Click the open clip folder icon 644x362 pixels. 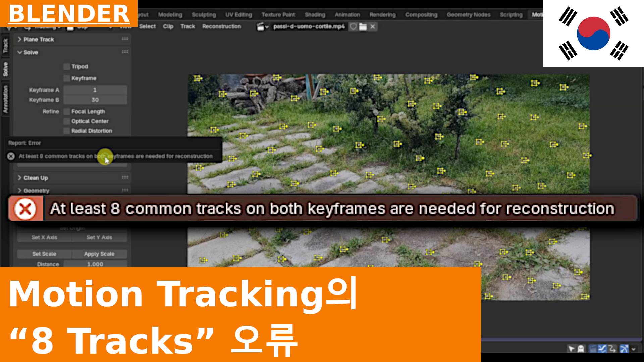363,27
